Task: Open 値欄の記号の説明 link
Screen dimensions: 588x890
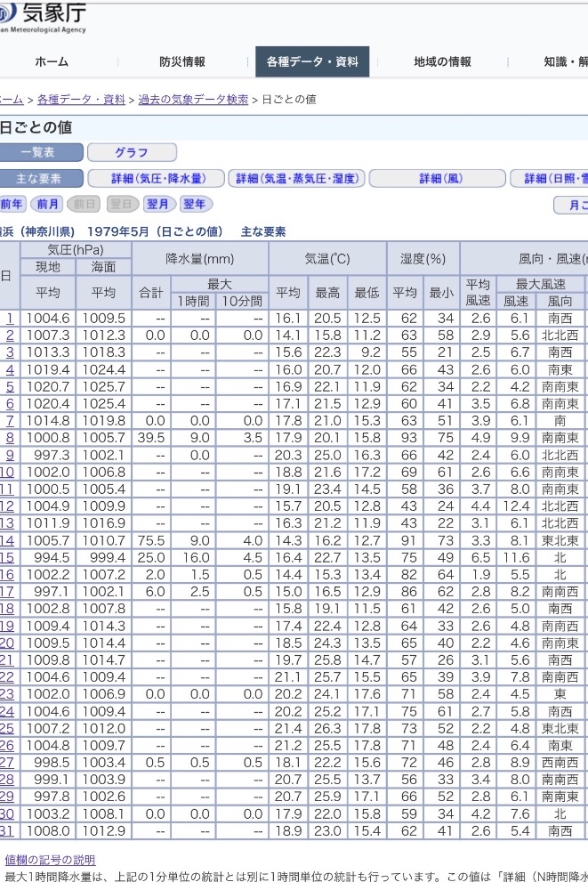Action: (50, 860)
